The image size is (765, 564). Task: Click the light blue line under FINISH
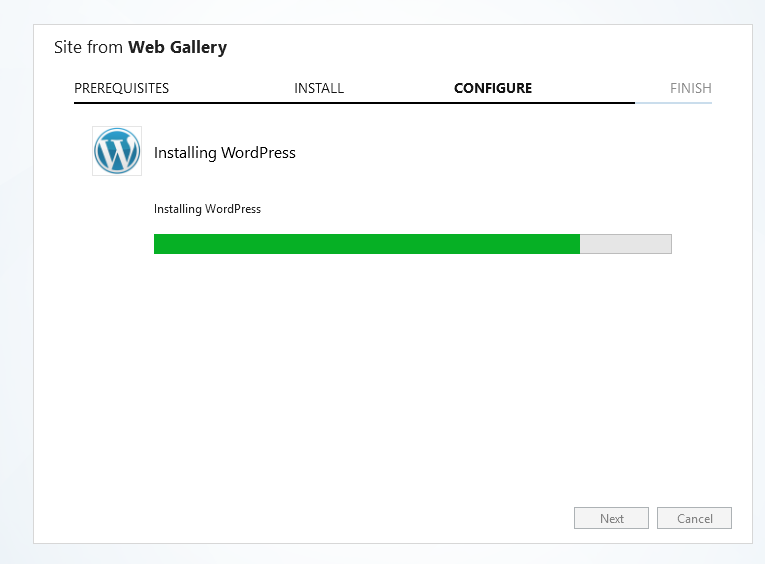(674, 103)
